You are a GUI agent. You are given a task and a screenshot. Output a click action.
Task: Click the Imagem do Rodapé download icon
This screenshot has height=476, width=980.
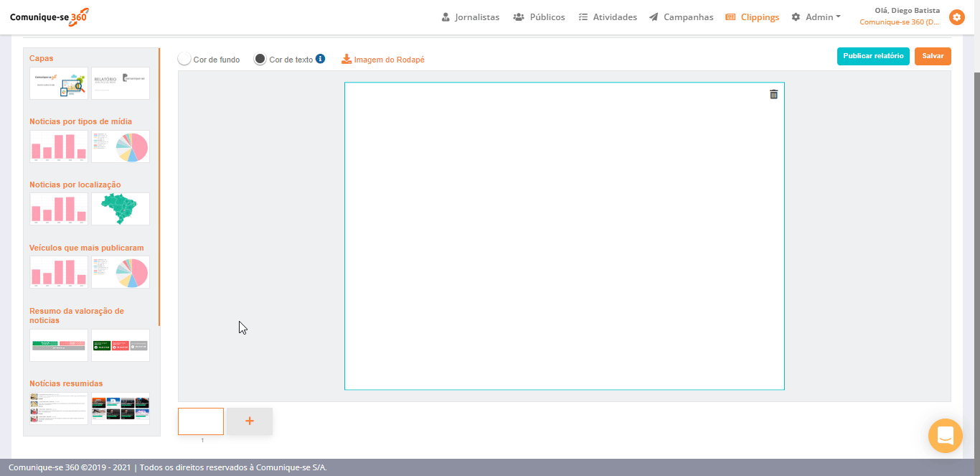coord(347,59)
